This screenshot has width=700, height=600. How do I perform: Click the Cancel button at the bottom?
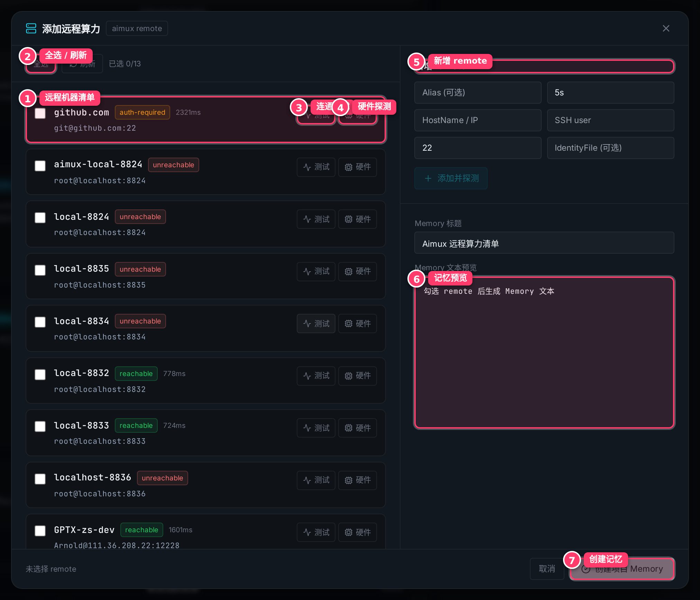point(547,569)
